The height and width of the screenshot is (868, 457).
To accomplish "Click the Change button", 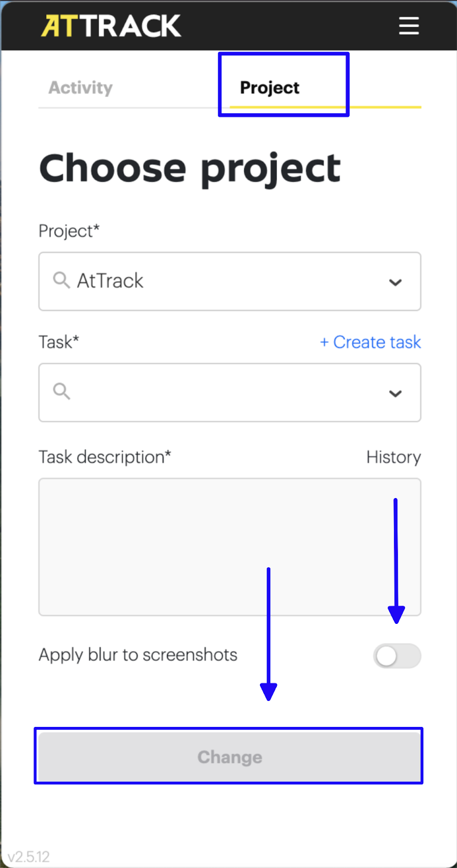I will tap(229, 756).
